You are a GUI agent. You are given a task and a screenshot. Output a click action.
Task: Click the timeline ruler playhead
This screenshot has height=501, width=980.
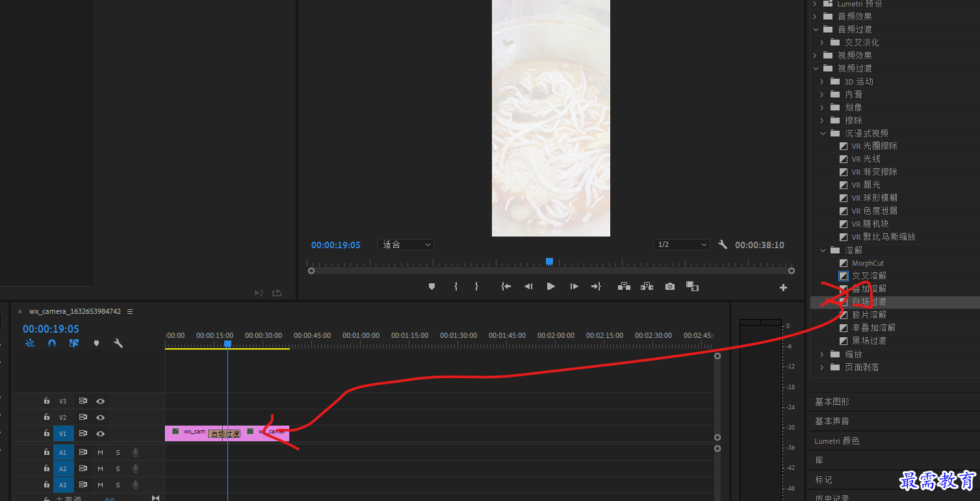(x=227, y=344)
